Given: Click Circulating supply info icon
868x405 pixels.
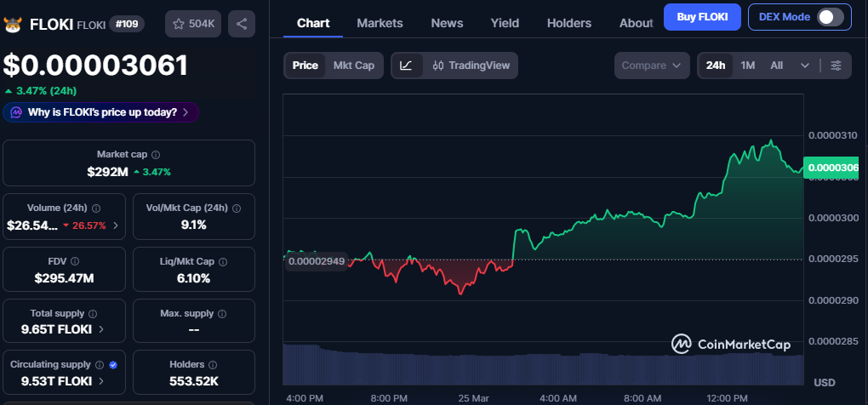Looking at the screenshot, I should tap(100, 365).
